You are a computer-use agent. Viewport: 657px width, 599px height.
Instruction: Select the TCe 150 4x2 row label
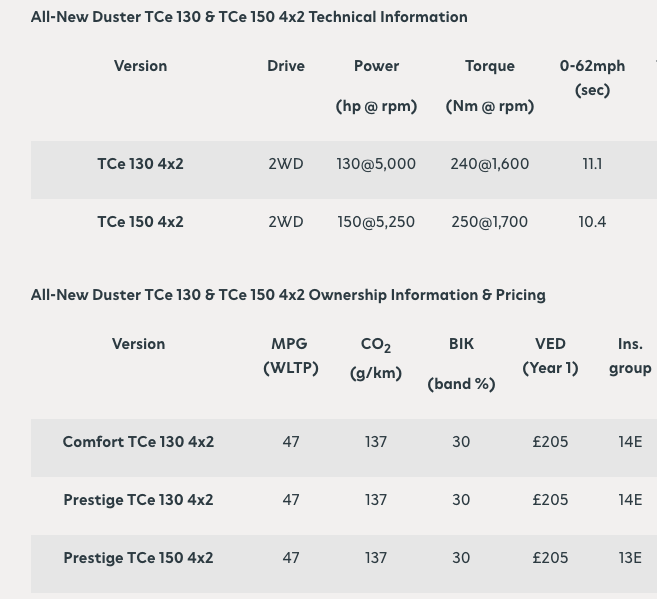[x=140, y=222]
